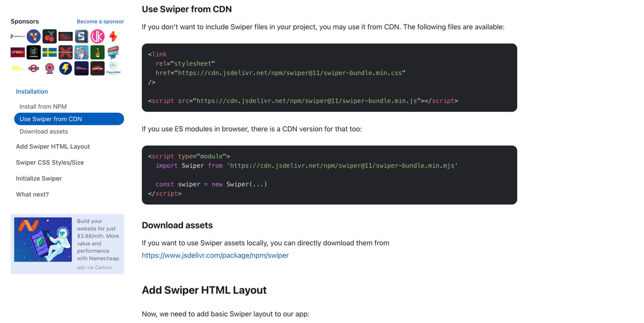Switch to the Download assets section
This screenshot has width=644, height=323.
click(x=43, y=131)
